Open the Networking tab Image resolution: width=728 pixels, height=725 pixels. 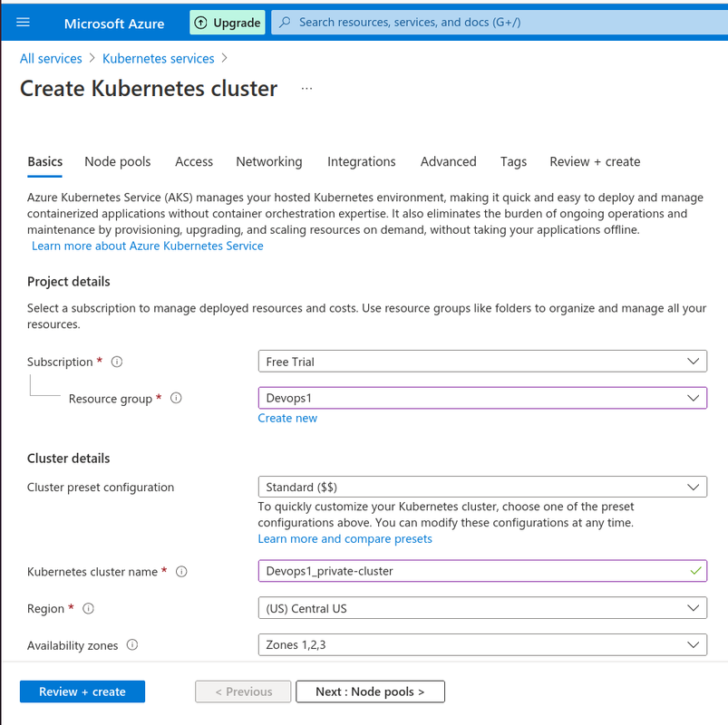269,161
